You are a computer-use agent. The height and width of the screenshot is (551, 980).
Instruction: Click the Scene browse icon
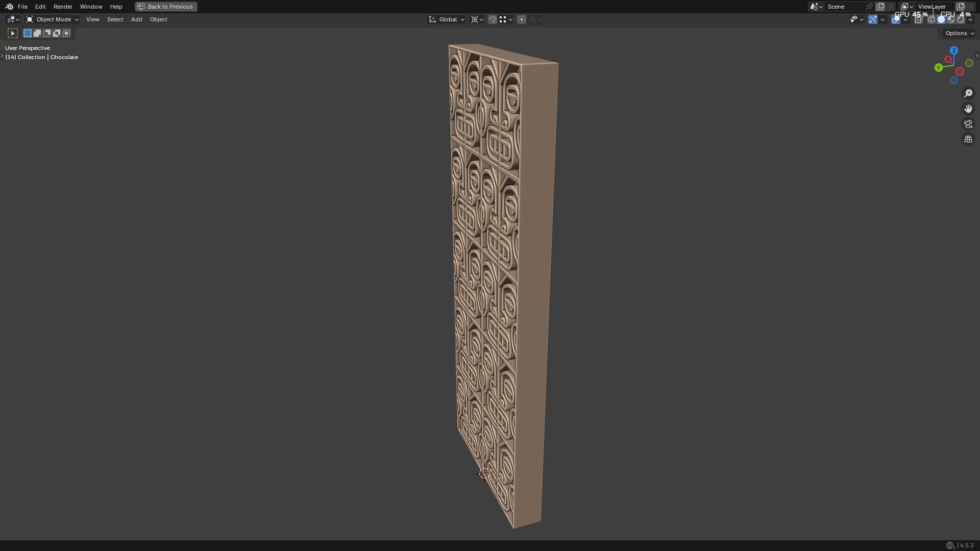816,7
